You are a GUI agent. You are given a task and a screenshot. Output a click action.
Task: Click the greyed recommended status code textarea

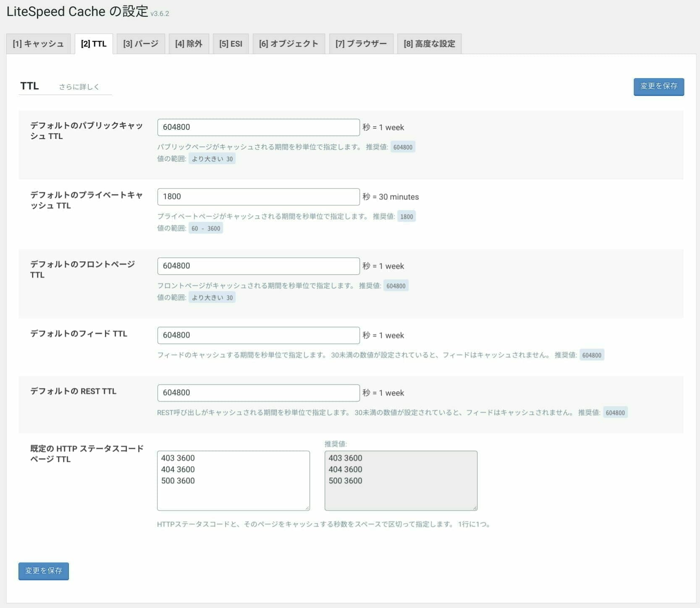[401, 481]
